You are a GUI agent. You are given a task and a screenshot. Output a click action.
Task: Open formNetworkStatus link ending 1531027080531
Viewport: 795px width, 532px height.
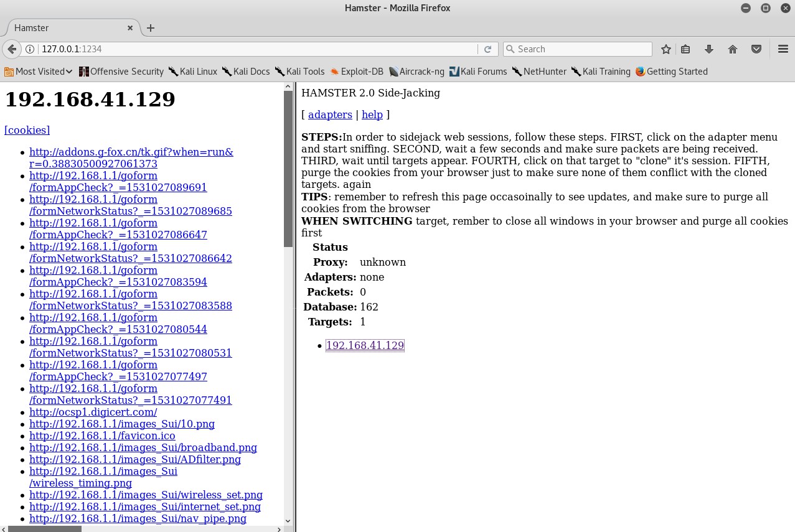[x=131, y=347]
